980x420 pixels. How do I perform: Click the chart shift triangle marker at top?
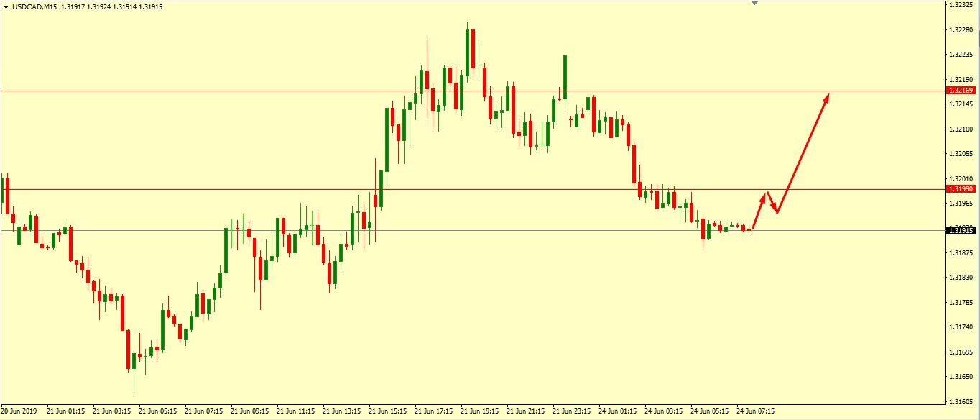(754, 3)
